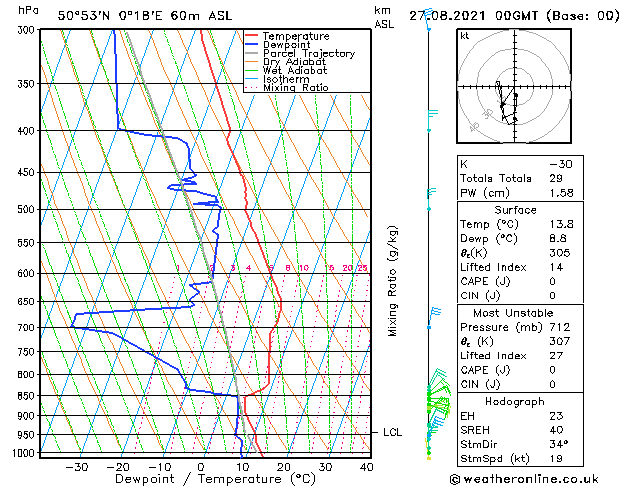Click the Mixing Ratio (g/kg) vertical axis title
629x486 pixels.
click(x=392, y=281)
